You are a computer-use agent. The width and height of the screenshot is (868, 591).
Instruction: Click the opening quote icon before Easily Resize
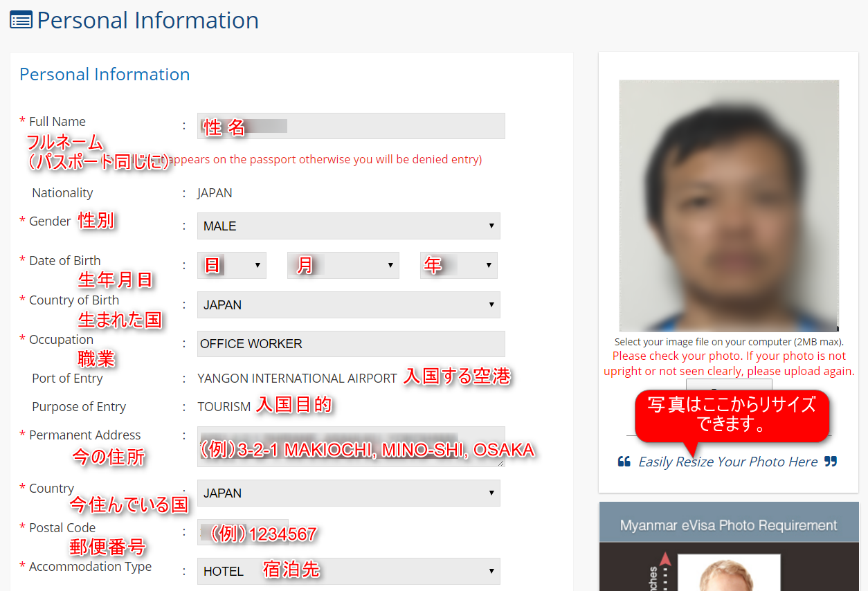(x=624, y=462)
